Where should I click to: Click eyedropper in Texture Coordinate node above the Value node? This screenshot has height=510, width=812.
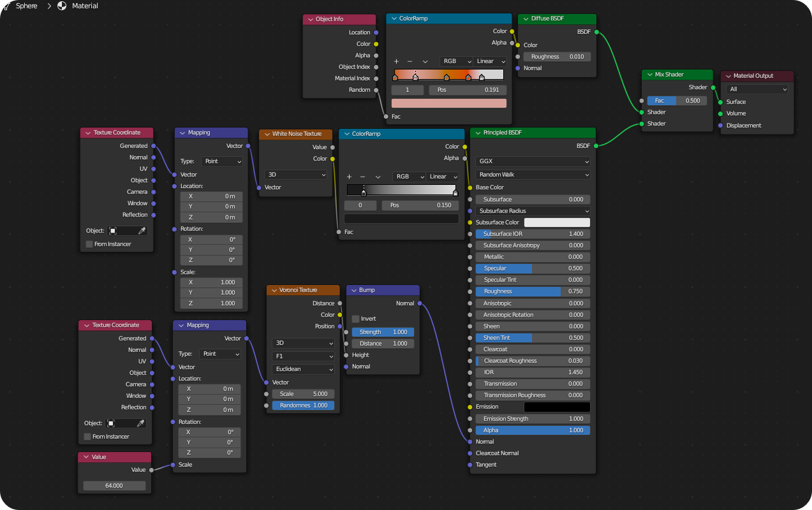[x=141, y=423]
